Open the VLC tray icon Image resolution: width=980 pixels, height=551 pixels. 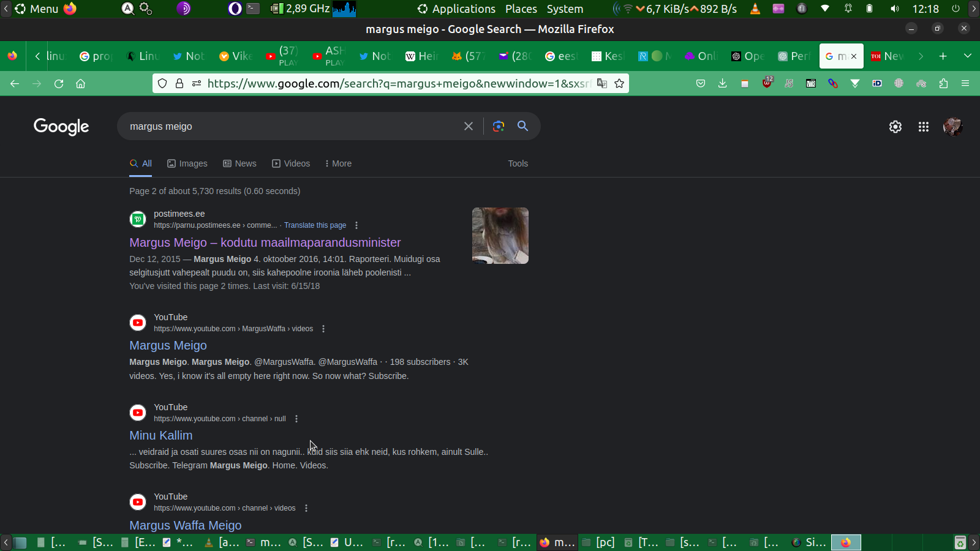[x=755, y=9]
